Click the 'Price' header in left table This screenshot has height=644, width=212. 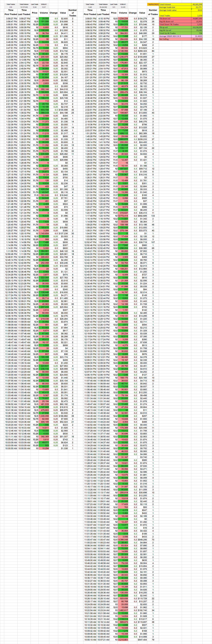[x=35, y=13]
